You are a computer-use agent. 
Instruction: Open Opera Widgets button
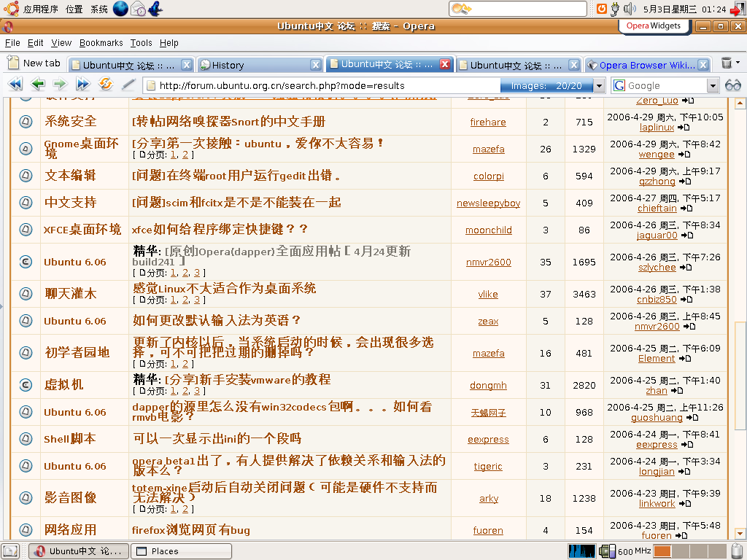pos(654,26)
